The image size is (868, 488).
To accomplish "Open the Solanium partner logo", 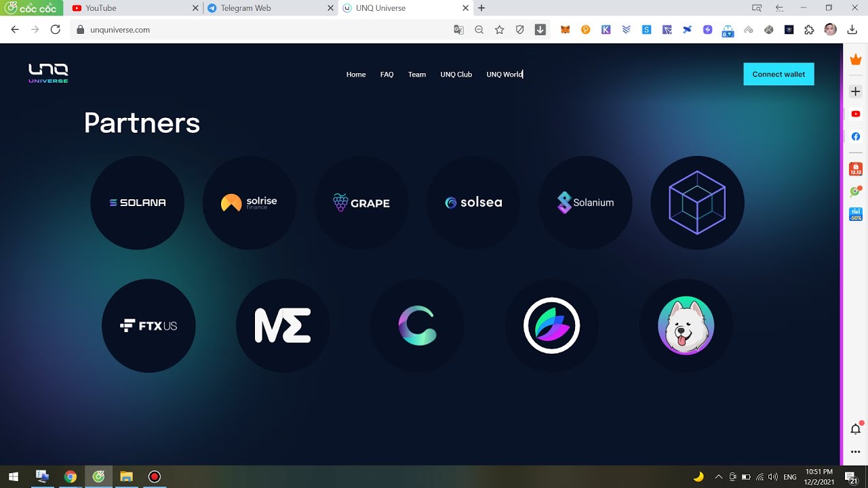I will coord(585,203).
